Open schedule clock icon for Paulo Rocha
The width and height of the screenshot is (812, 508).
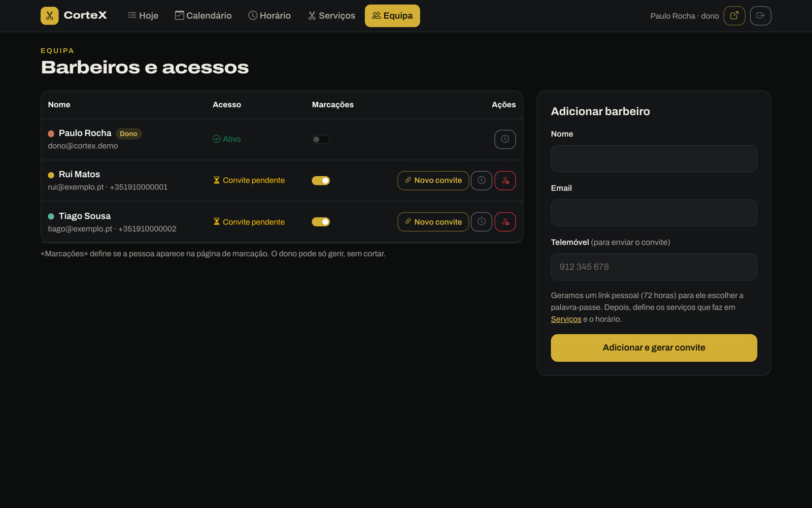point(505,139)
